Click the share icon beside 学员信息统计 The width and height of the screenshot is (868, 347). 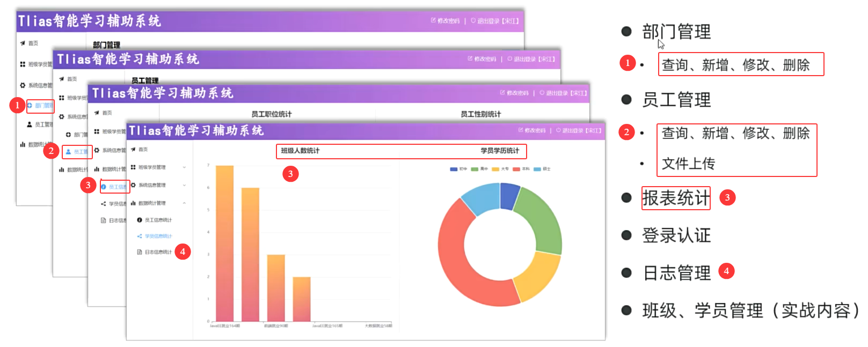tap(140, 236)
